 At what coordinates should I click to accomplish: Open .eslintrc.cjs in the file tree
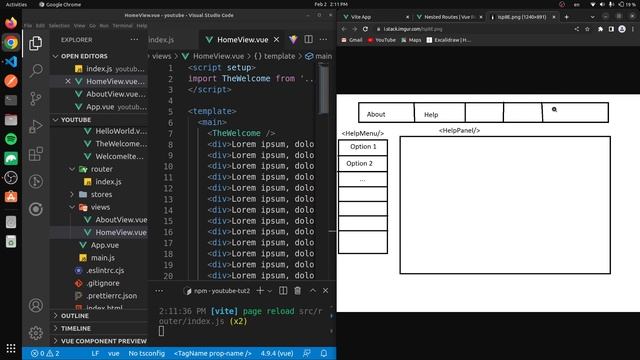pyautogui.click(x=105, y=270)
